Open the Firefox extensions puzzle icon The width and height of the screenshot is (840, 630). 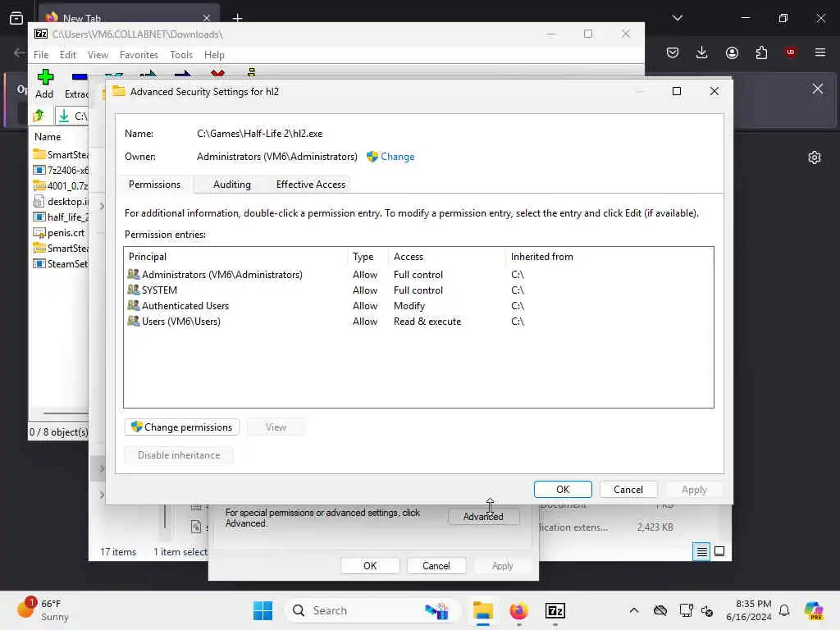pos(761,52)
